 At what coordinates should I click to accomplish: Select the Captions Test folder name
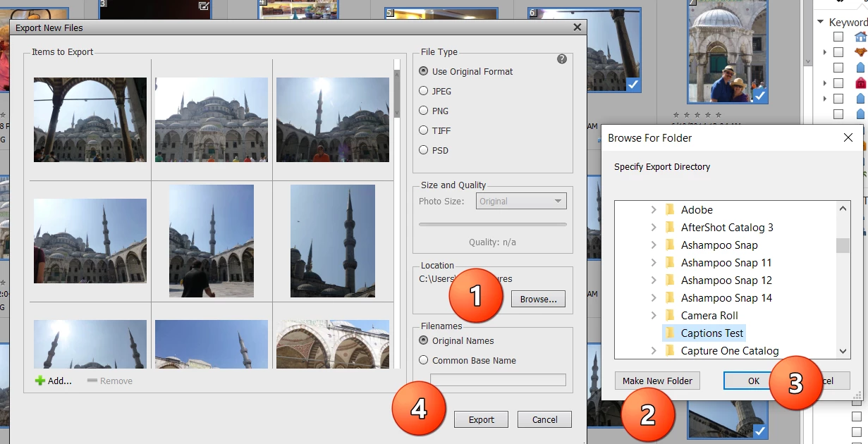coord(712,333)
